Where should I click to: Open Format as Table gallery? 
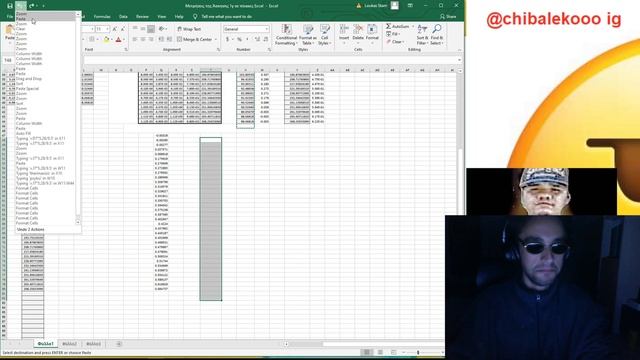(308, 35)
